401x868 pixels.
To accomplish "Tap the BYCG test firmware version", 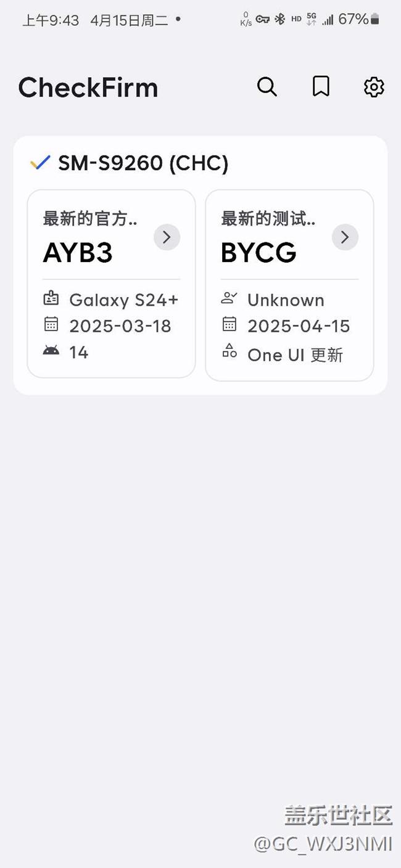I will point(258,253).
